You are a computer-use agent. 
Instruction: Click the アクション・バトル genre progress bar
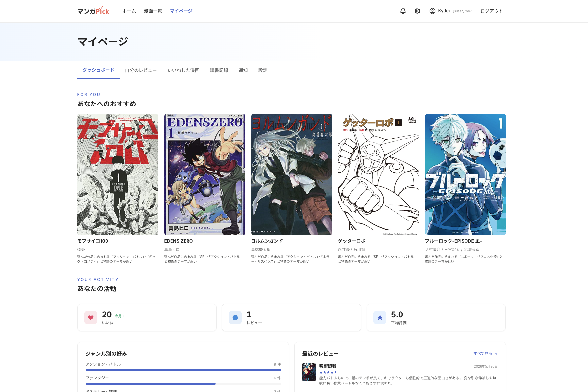pos(183,370)
